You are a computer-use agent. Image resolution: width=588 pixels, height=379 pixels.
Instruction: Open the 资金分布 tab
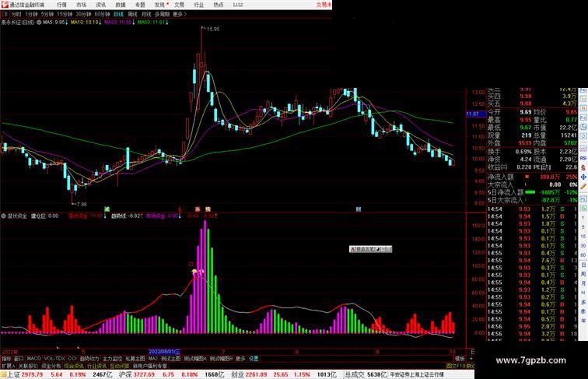pos(51,366)
